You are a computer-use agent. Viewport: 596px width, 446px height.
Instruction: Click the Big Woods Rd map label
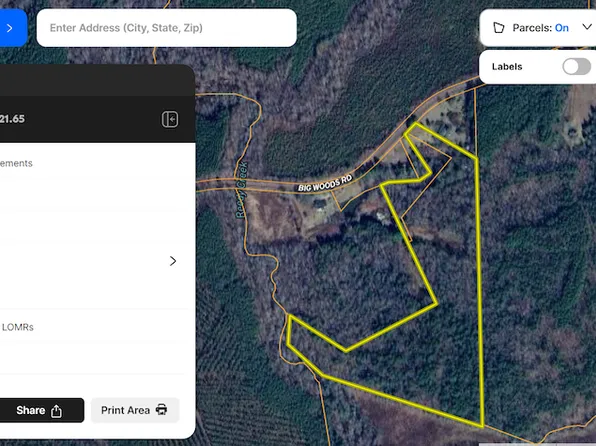point(325,183)
